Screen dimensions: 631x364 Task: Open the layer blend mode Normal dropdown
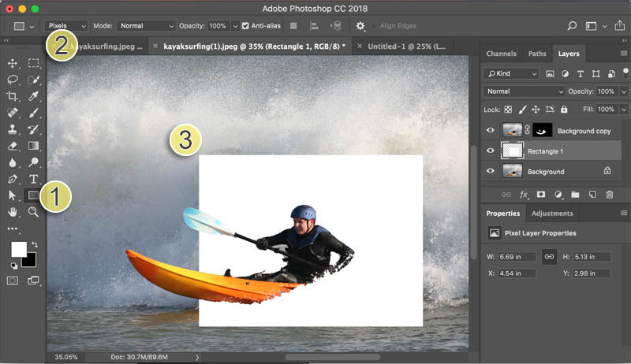pyautogui.click(x=524, y=91)
